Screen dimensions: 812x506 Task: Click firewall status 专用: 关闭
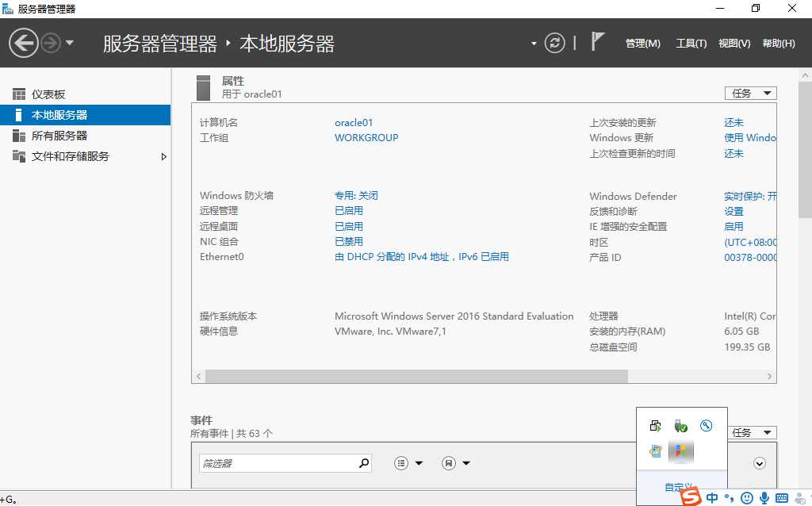coord(356,196)
